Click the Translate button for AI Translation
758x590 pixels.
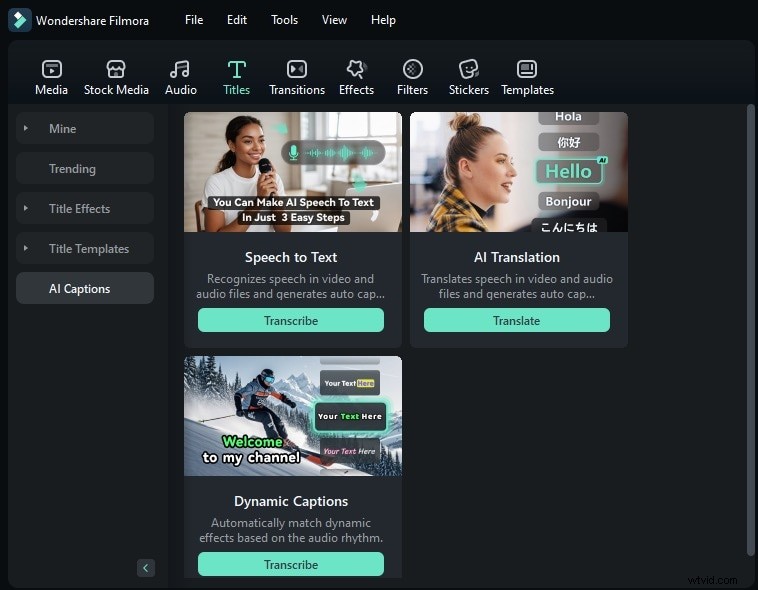point(516,321)
